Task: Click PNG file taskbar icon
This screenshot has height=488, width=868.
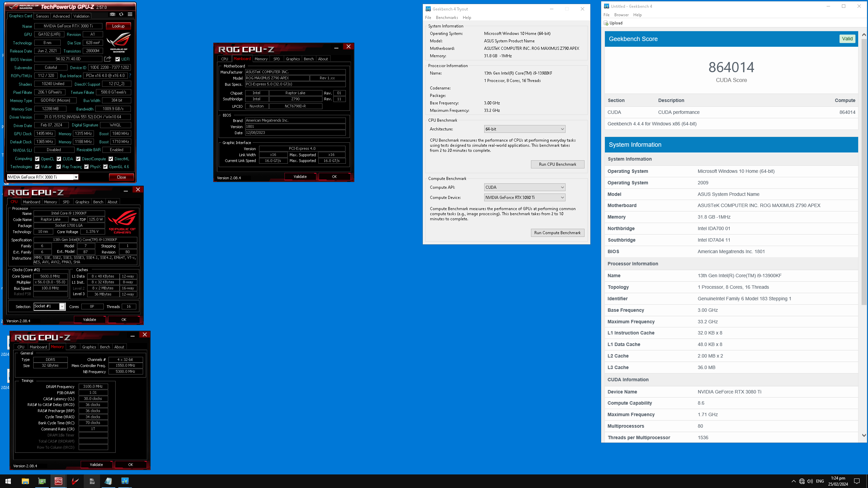Action: click(x=92, y=481)
